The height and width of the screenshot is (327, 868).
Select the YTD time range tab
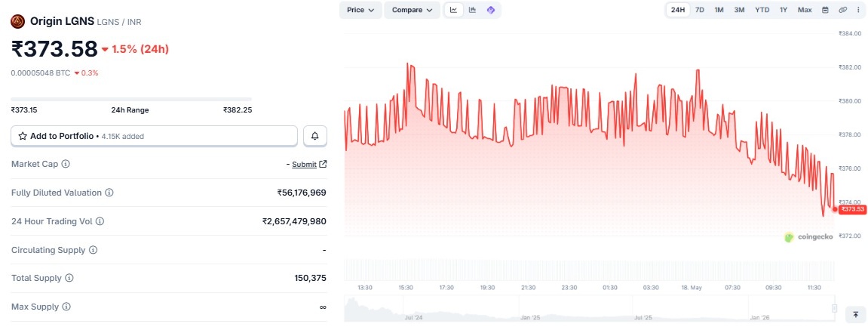click(x=762, y=10)
